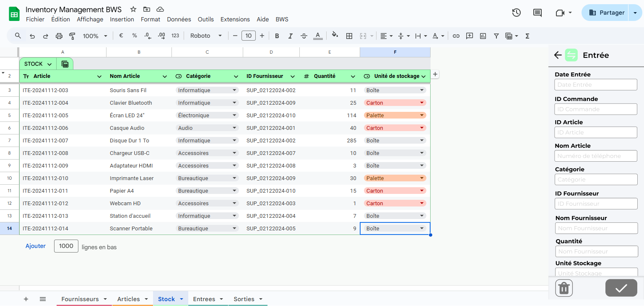Format cell as percent
644x307 pixels.
135,36
